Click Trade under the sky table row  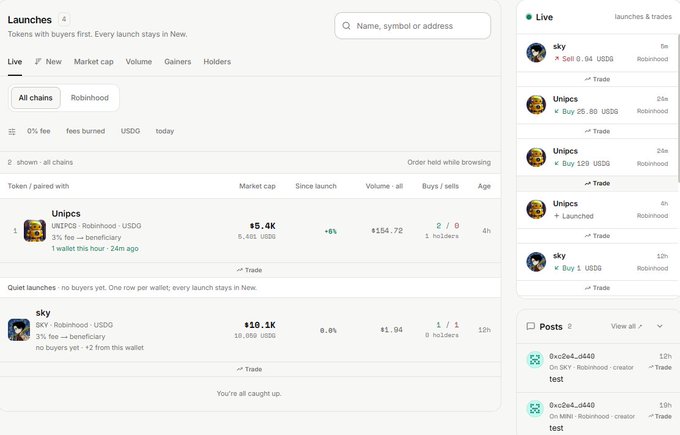click(x=250, y=370)
